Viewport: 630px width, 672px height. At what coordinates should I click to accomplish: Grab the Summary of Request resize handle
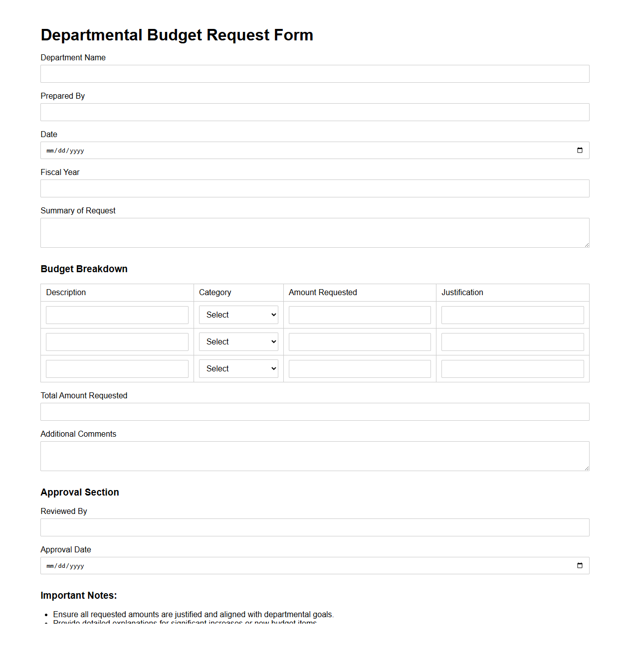[x=587, y=245]
